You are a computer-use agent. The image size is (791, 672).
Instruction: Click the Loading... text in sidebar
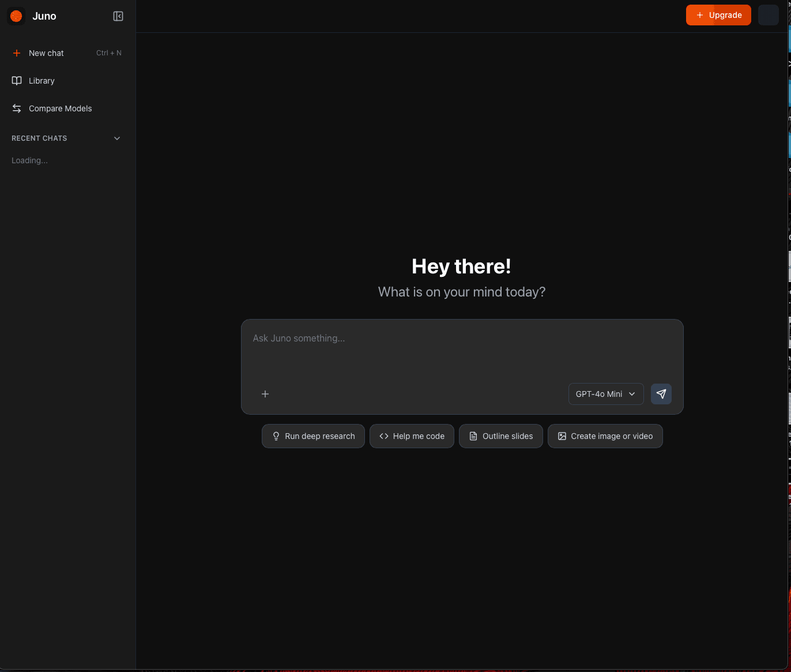coord(29,160)
